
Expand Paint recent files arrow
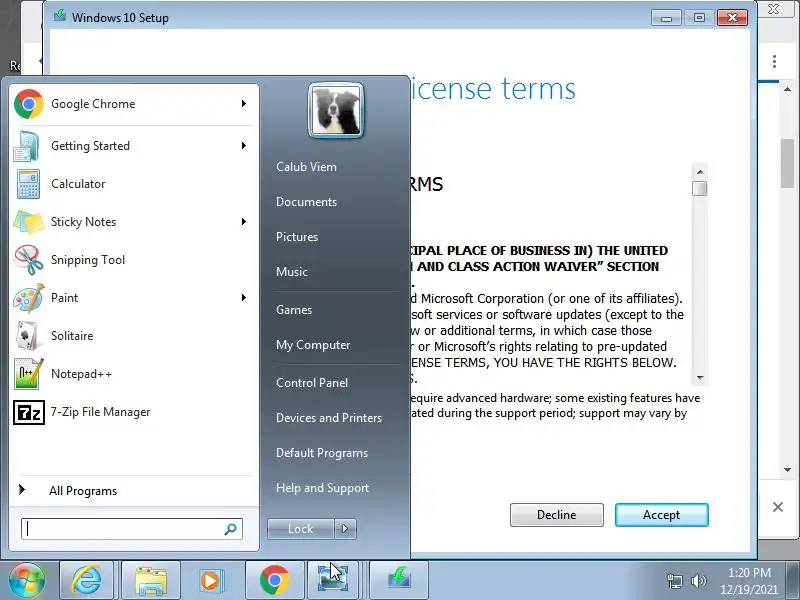coord(244,297)
